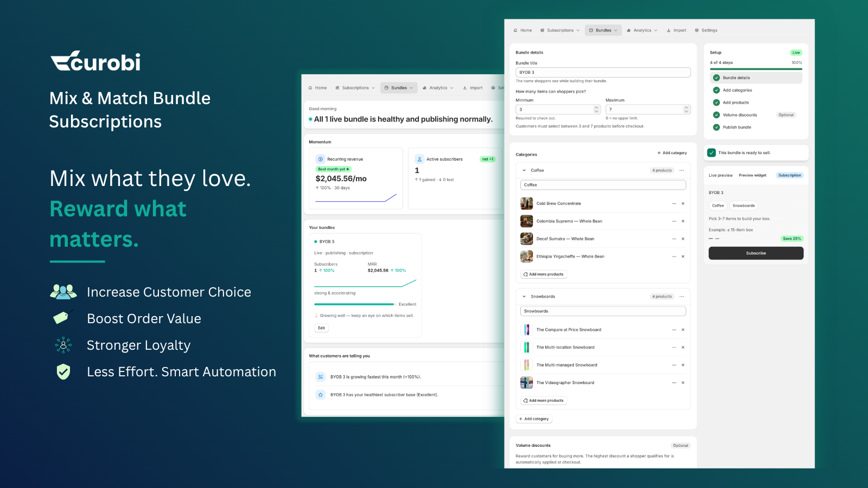The height and width of the screenshot is (488, 868).
Task: Open Import in the bundle editor window
Action: [676, 30]
